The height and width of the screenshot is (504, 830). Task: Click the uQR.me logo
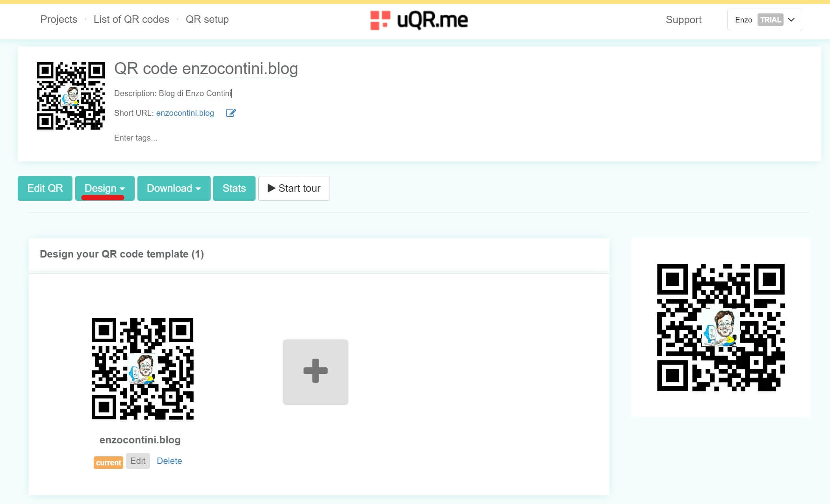(x=419, y=20)
